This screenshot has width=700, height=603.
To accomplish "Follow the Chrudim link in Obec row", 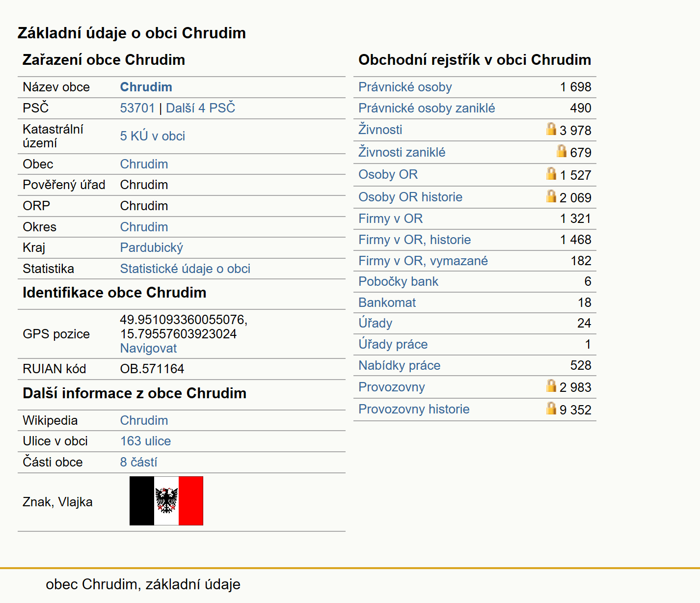I will pyautogui.click(x=144, y=164).
